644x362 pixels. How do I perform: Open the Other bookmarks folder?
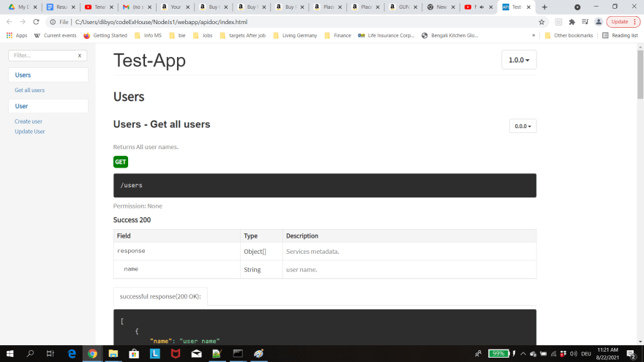(x=569, y=36)
